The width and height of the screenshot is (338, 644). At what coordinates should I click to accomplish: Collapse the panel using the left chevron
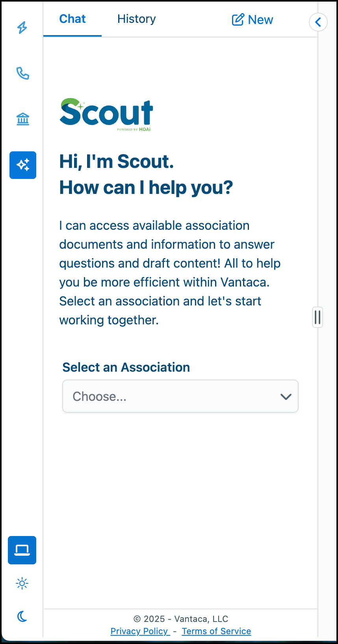click(x=318, y=22)
